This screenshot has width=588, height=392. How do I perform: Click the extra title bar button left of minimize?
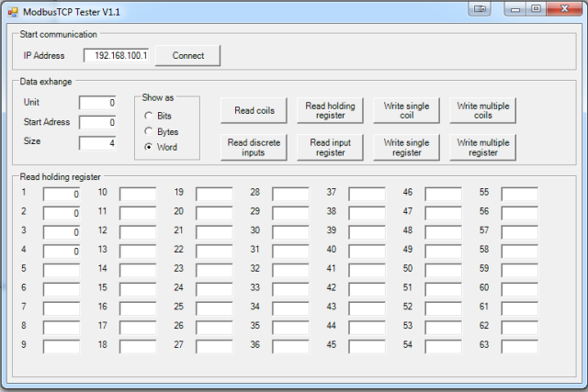pyautogui.click(x=480, y=8)
